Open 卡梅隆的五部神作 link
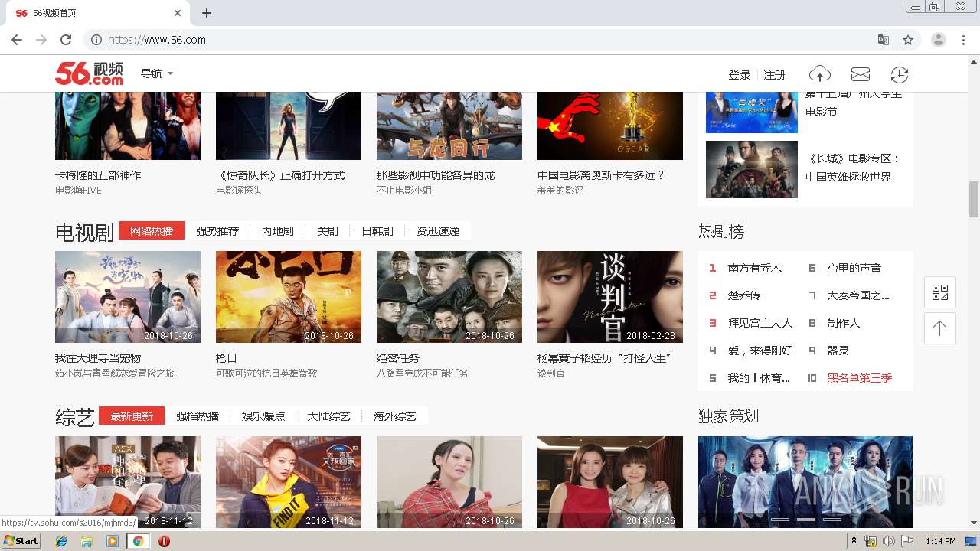This screenshot has width=980, height=551. [98, 175]
